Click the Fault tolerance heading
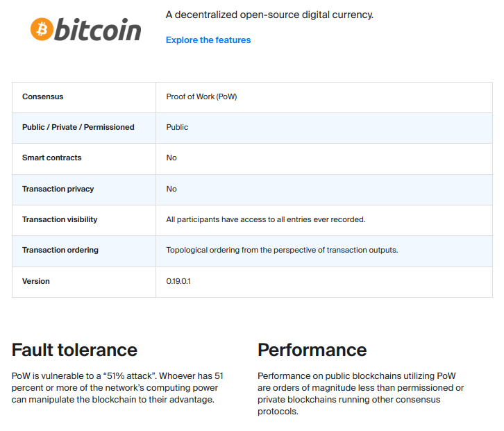The width and height of the screenshot is (504, 431). click(74, 349)
